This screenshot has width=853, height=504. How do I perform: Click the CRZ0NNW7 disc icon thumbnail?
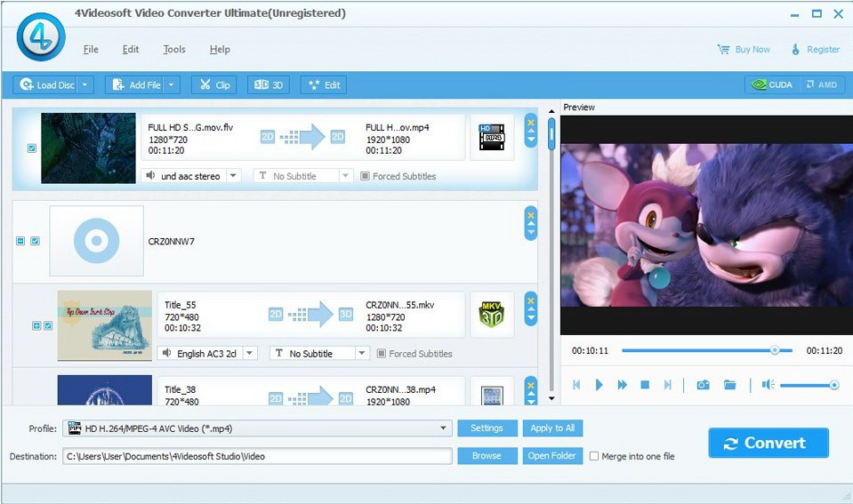point(96,241)
